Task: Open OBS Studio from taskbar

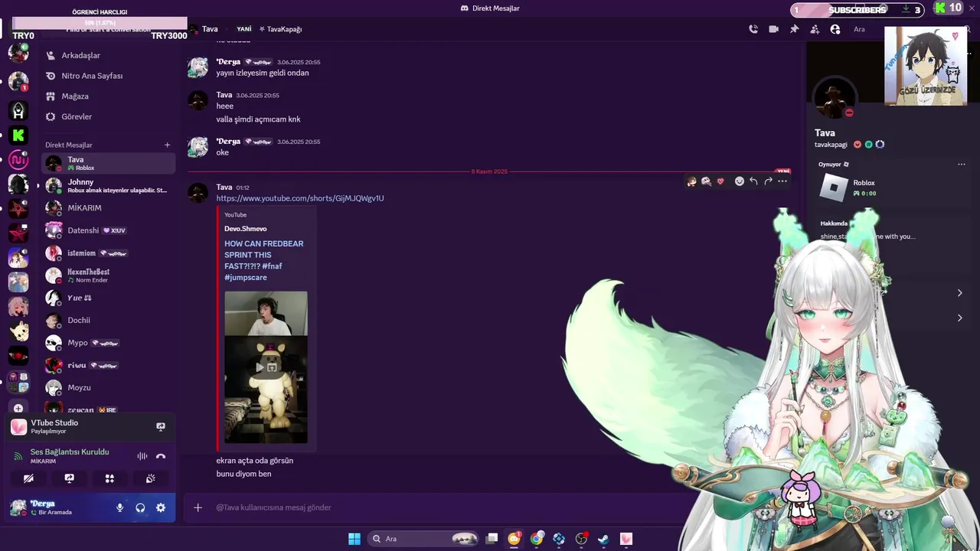Action: [x=581, y=539]
